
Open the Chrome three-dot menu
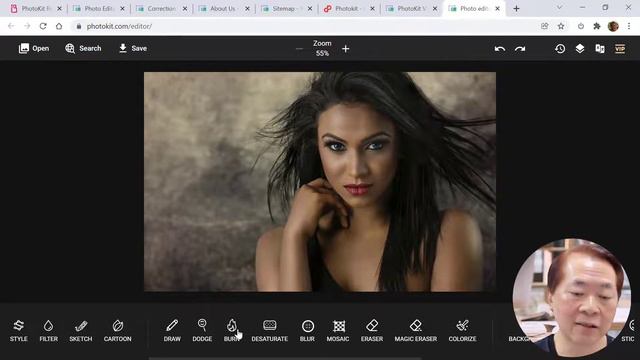629,26
